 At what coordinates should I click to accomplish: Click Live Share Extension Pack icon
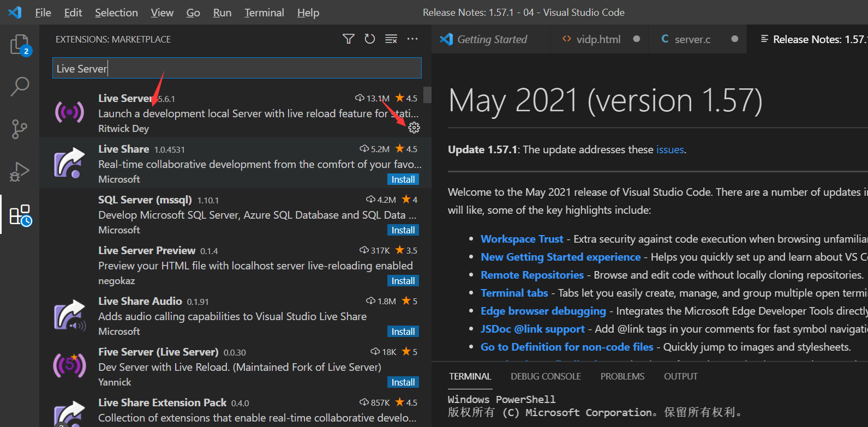pos(69,413)
